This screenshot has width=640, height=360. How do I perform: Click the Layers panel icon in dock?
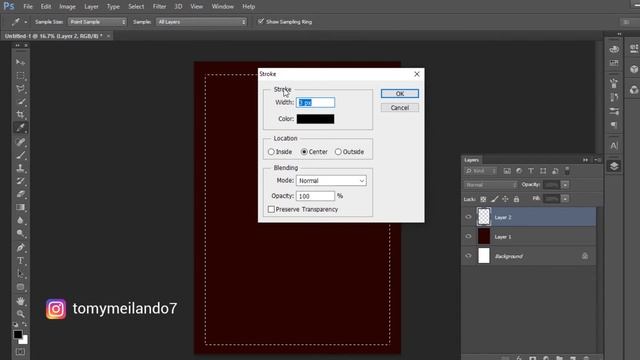[x=614, y=166]
